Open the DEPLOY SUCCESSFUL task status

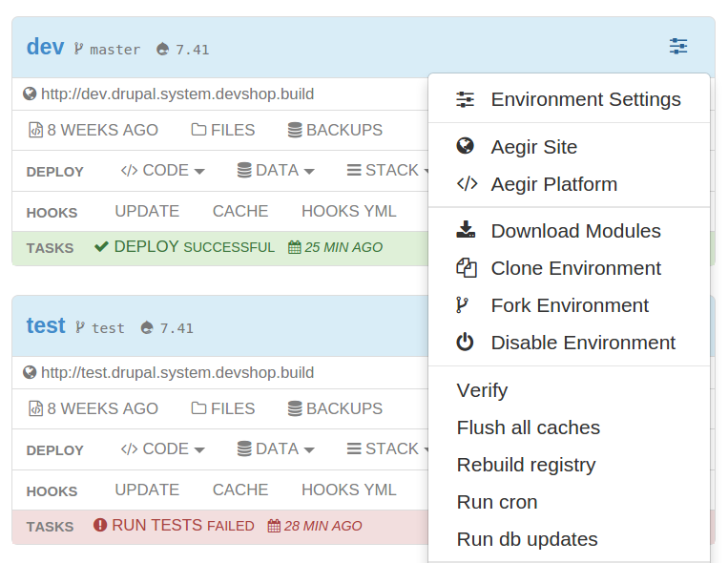coord(184,246)
